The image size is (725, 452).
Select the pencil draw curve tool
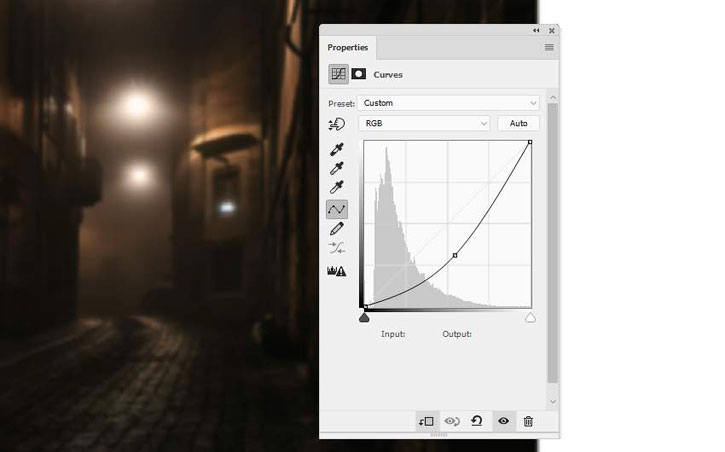pyautogui.click(x=337, y=229)
